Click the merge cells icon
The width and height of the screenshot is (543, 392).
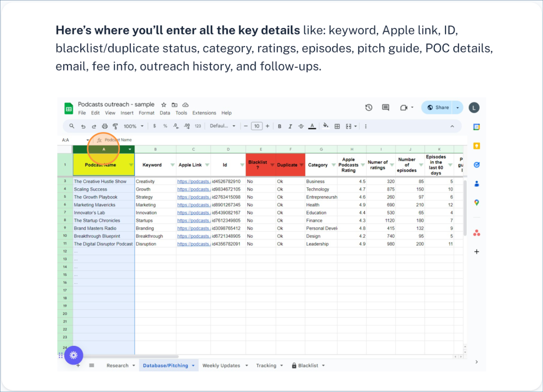click(348, 126)
